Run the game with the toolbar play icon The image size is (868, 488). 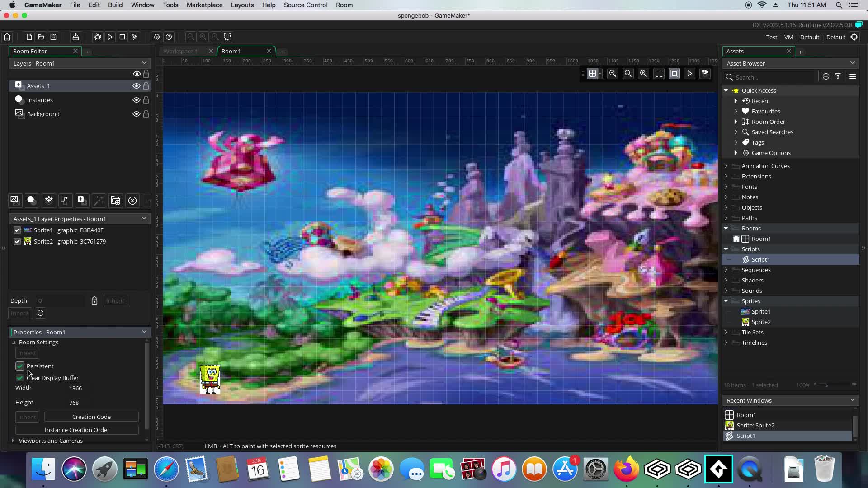click(x=110, y=37)
